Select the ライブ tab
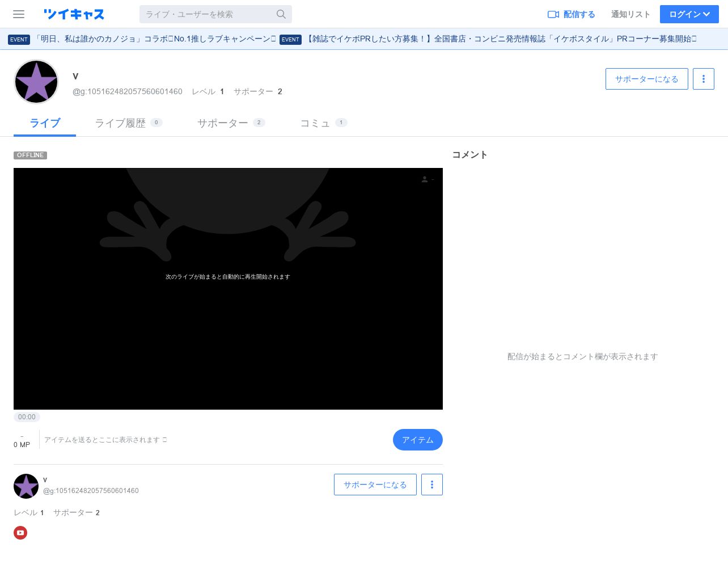The height and width of the screenshot is (581, 728). coord(45,123)
